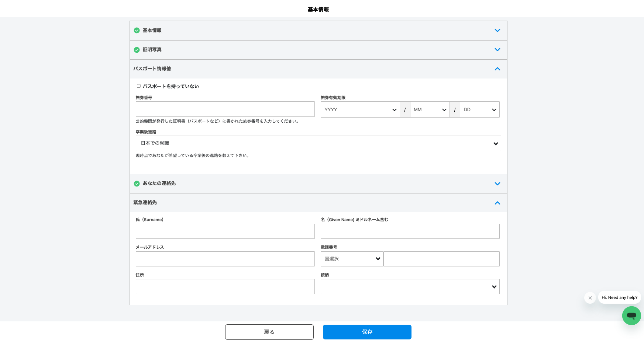The width and height of the screenshot is (644, 342).
Task: Click the 旅券有効期限 label
Action: tap(333, 98)
